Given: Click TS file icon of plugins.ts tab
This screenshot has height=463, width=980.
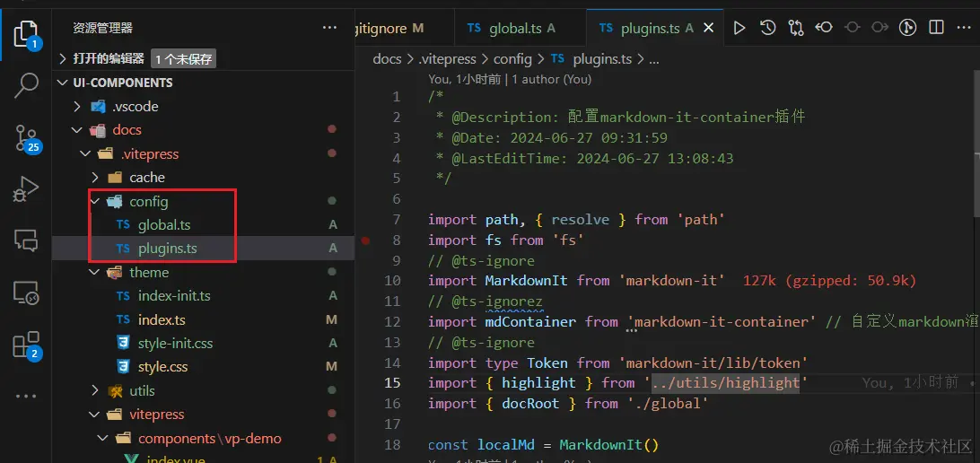Looking at the screenshot, I should (606, 28).
